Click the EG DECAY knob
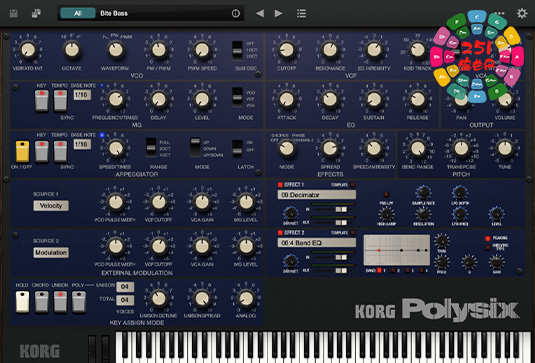This screenshot has width=535, height=363. [330, 99]
